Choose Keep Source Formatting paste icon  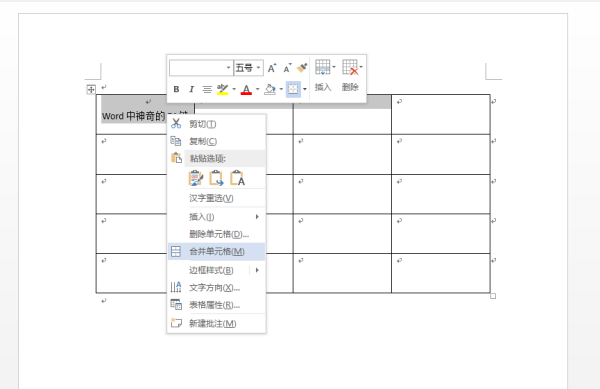point(196,178)
